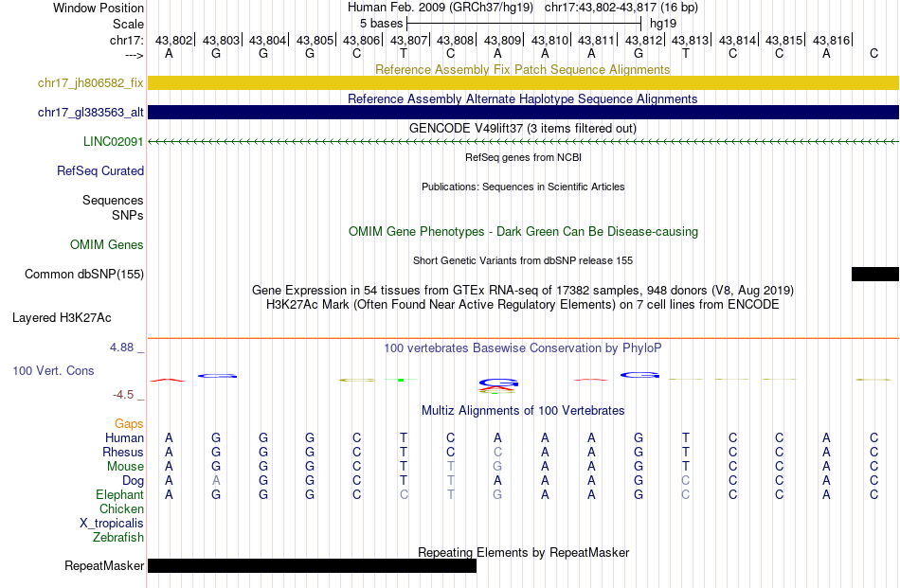
Task: Click the Reference Assembly Fix Patch Sequence Alignments title
Action: [523, 69]
